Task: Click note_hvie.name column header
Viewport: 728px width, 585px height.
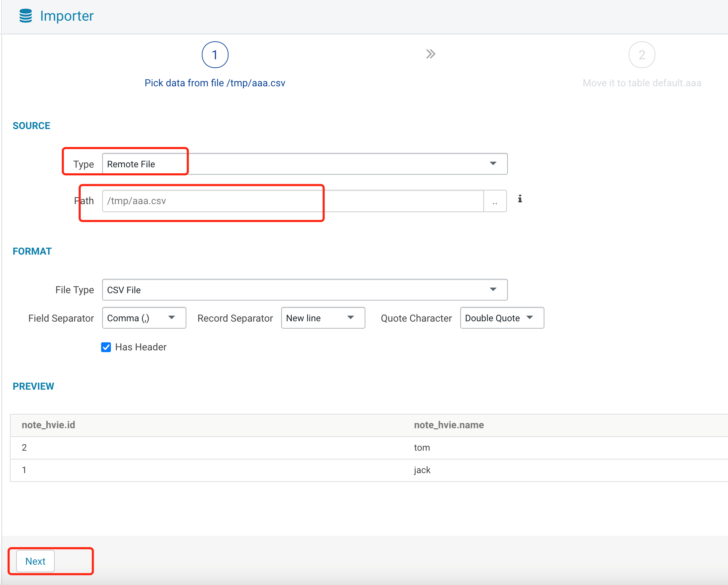Action: 449,425
